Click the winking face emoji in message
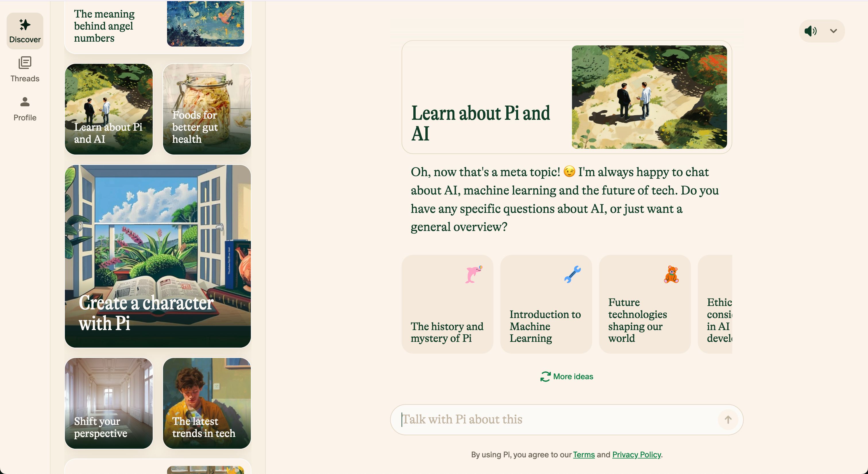 pyautogui.click(x=569, y=172)
